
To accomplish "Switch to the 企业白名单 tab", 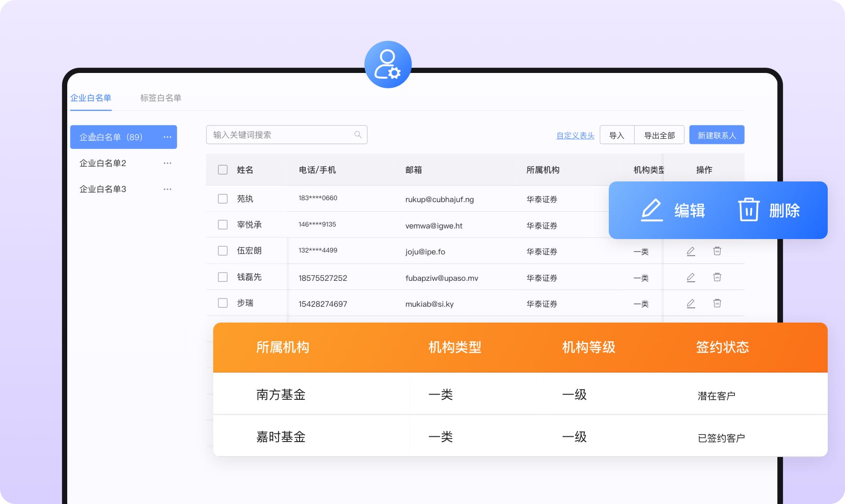I will click(91, 98).
